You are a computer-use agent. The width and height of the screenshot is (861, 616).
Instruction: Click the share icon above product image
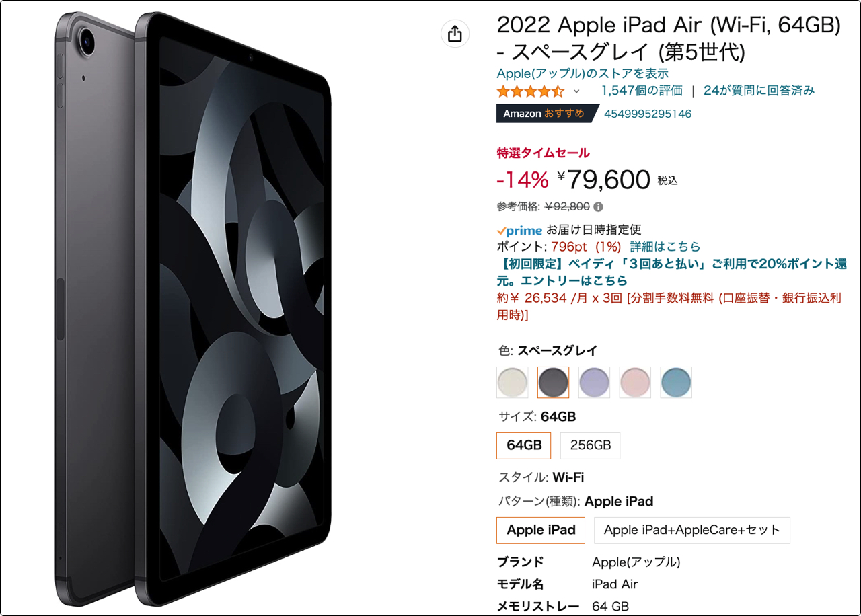pyautogui.click(x=455, y=34)
